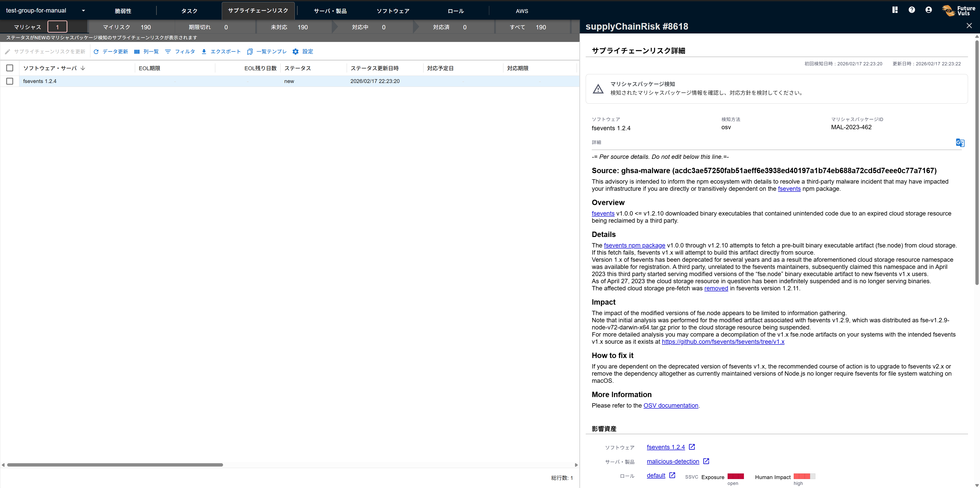This screenshot has height=488, width=980.
Task: Click the red SSVC Exposure indicator
Action: 735,476
